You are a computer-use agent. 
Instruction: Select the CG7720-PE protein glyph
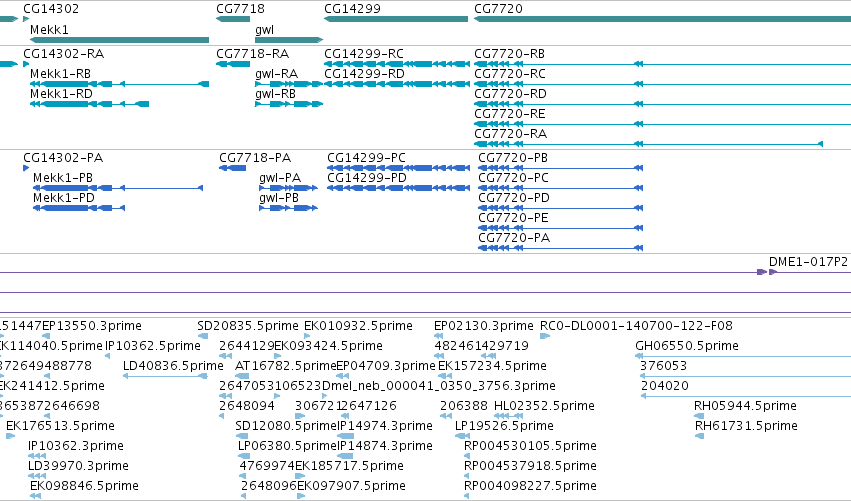[561, 228]
